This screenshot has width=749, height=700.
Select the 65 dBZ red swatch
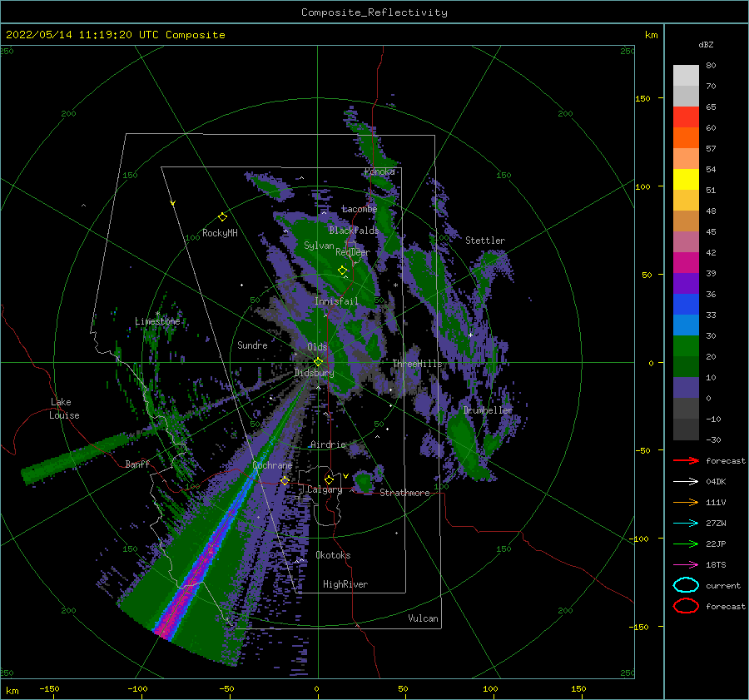[686, 117]
